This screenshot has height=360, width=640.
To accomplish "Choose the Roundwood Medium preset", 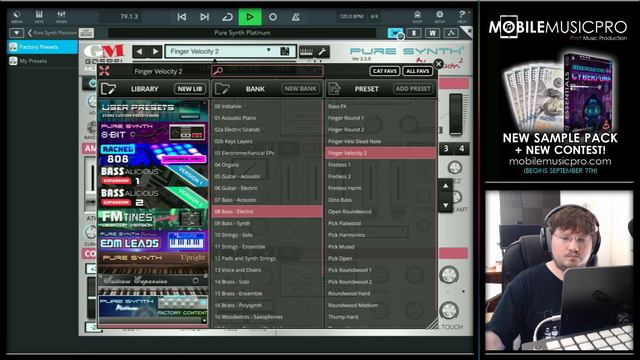I will (380, 305).
